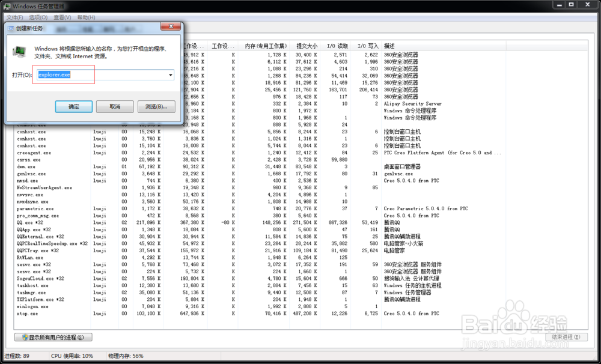The height and width of the screenshot is (364, 601).
Task: Click the Run dialog computer icon
Action: click(19, 52)
